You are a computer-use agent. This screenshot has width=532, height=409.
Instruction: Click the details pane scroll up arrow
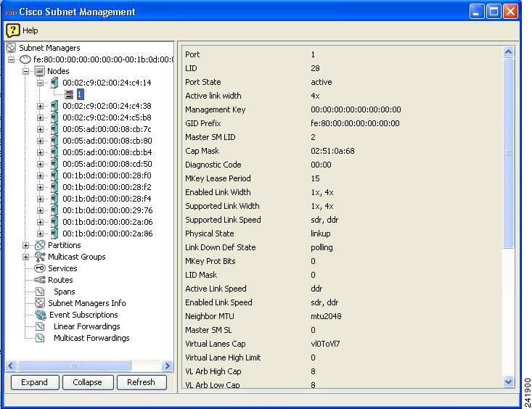click(508, 51)
